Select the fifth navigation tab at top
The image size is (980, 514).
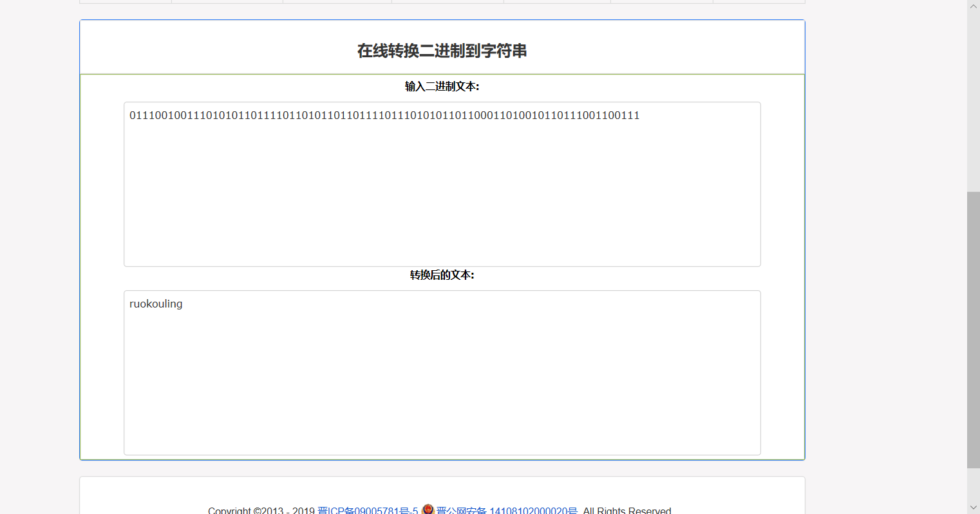pyautogui.click(x=556, y=1)
